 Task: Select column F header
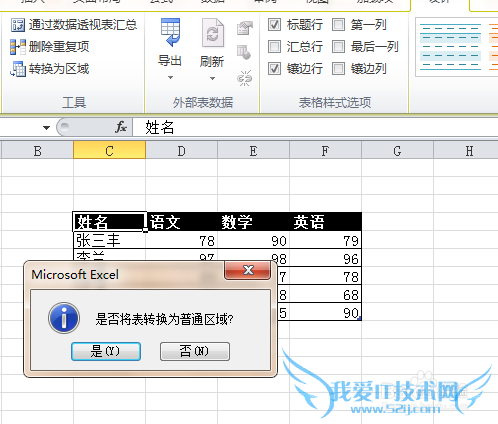point(326,151)
